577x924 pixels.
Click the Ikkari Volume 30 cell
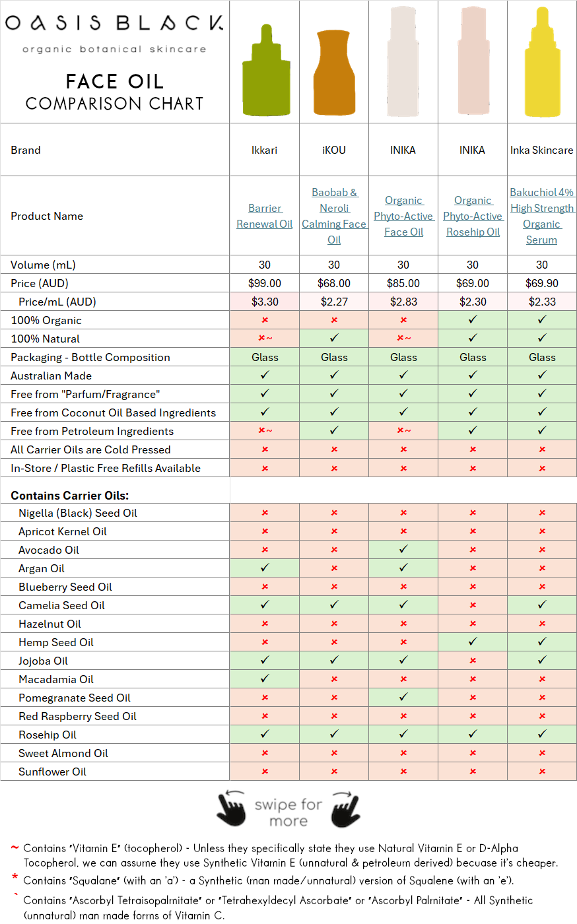coord(265,265)
